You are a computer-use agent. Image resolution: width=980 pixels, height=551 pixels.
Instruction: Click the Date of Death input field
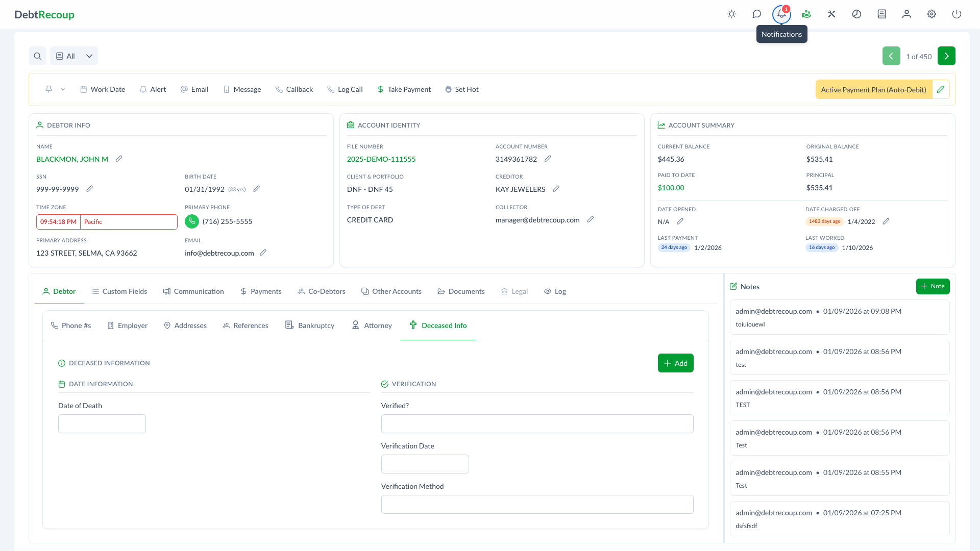coord(102,424)
